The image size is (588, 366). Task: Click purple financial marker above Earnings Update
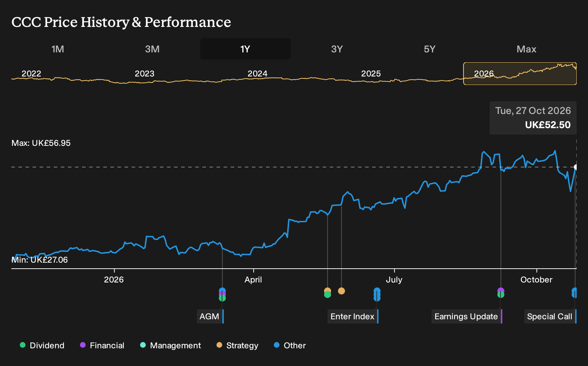click(x=501, y=290)
